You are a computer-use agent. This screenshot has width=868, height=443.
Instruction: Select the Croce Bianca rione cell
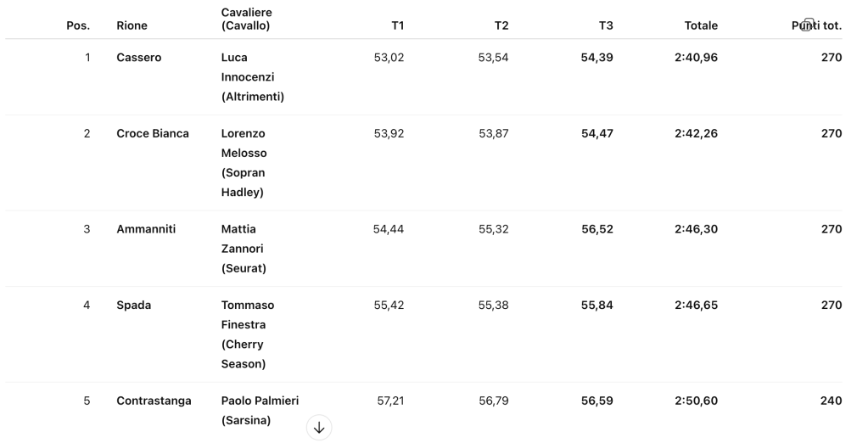click(x=153, y=133)
